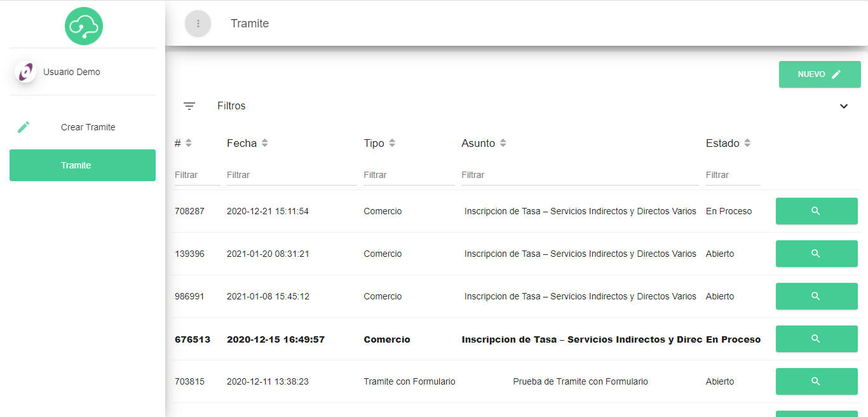The height and width of the screenshot is (417, 868).
Task: Open tramite 708287 with its search button
Action: [816, 211]
